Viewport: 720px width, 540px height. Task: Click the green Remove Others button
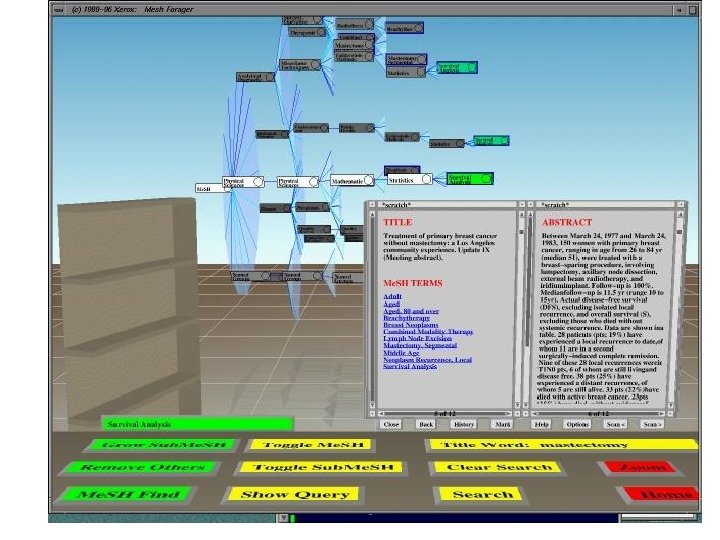pos(142,467)
